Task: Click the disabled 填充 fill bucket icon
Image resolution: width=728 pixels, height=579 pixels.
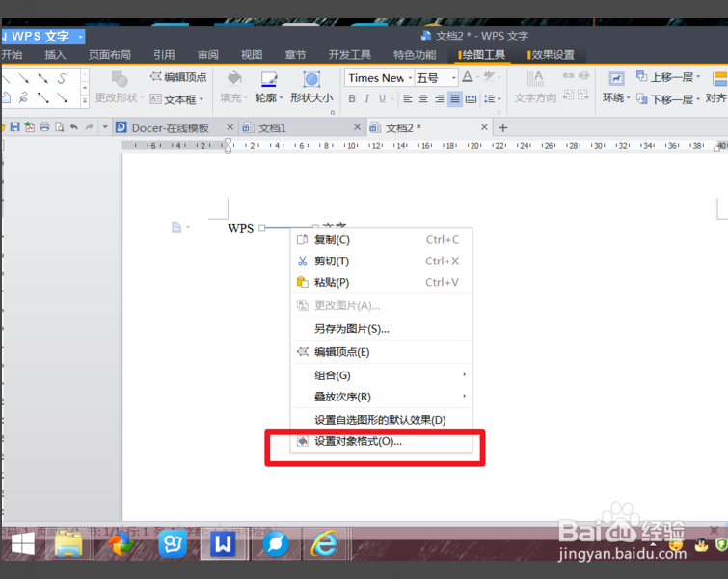Action: tap(234, 78)
